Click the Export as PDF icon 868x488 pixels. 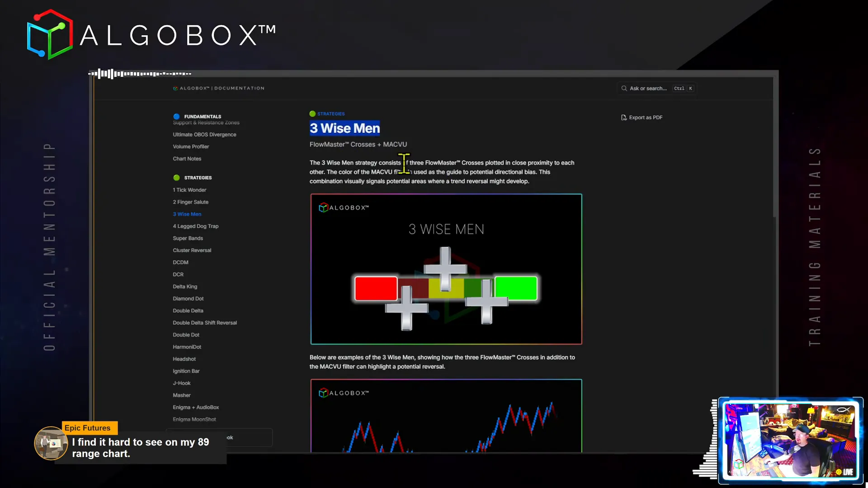(624, 117)
